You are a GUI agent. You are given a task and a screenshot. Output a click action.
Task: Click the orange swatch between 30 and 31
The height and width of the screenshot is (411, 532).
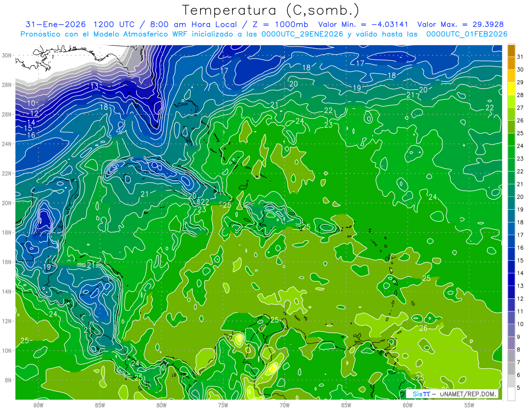[511, 63]
